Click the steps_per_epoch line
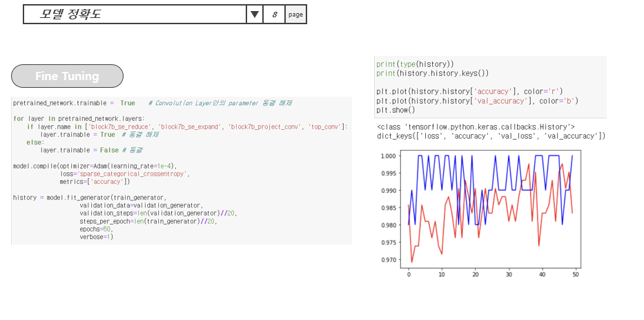The height and width of the screenshot is (320, 644). (148, 221)
